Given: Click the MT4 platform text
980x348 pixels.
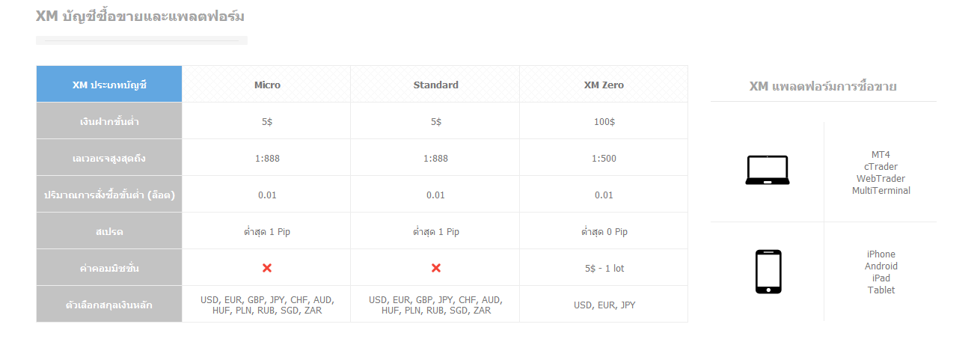Looking at the screenshot, I should tap(881, 155).
